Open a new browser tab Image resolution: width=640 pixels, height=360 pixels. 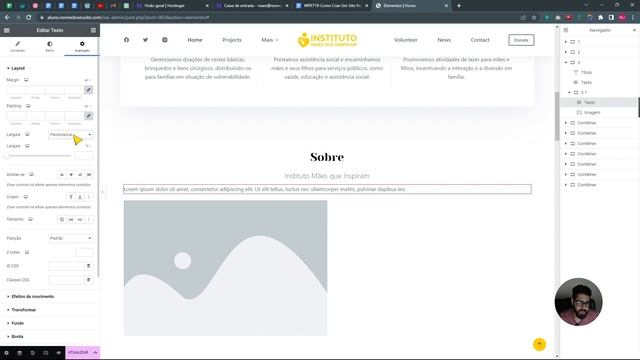point(459,6)
